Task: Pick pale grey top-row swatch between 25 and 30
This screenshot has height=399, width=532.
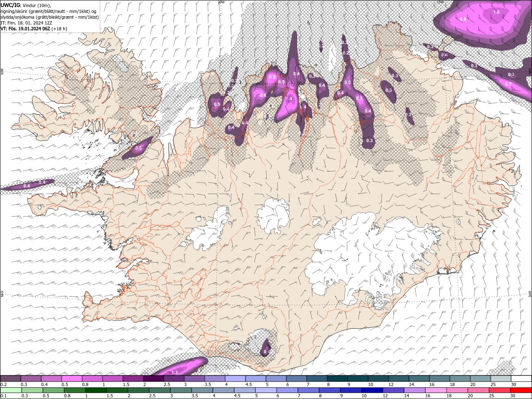Action: tap(501, 379)
